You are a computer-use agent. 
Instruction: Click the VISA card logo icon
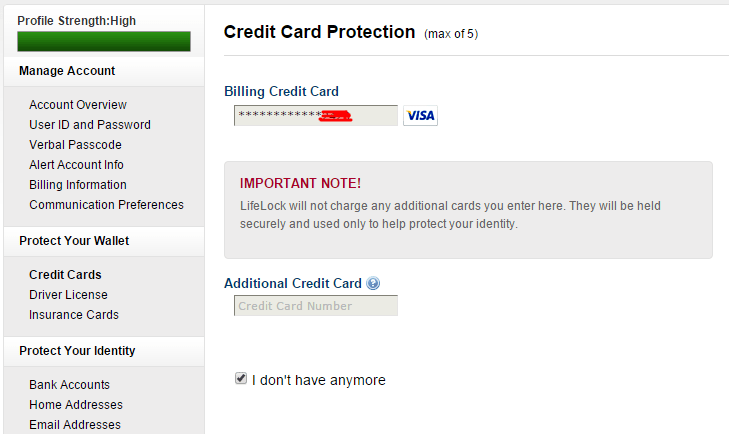420,116
